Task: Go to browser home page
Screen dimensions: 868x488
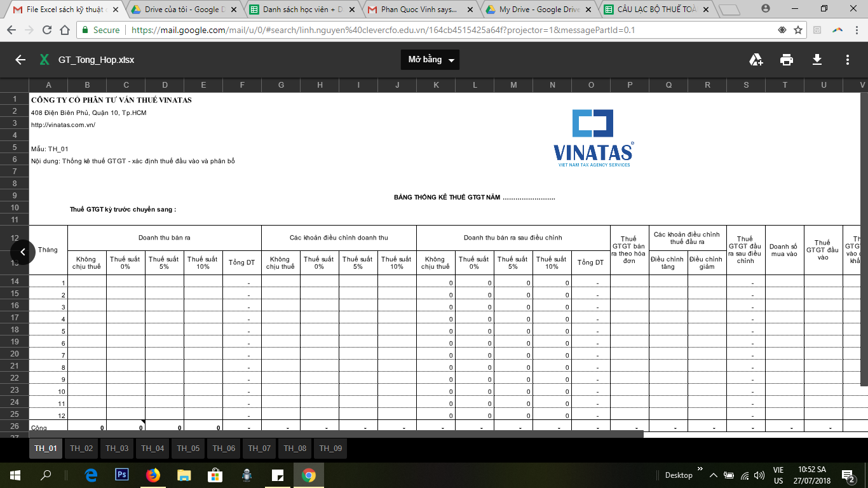Action: coord(64,30)
